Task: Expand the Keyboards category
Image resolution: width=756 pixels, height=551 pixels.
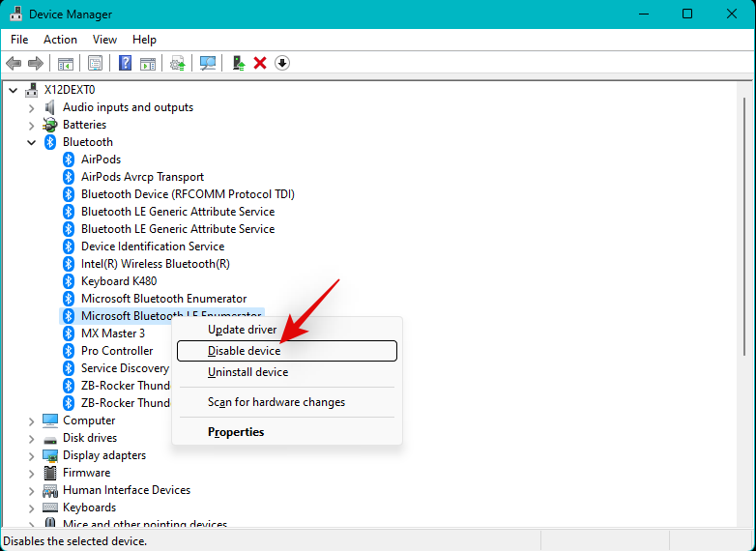Action: [x=31, y=508]
